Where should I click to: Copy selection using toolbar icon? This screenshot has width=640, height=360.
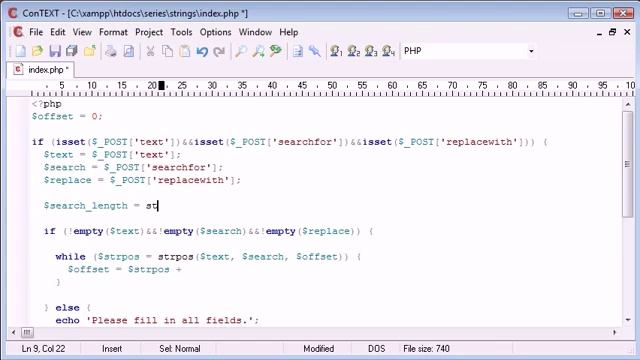pyautogui.click(x=167, y=51)
